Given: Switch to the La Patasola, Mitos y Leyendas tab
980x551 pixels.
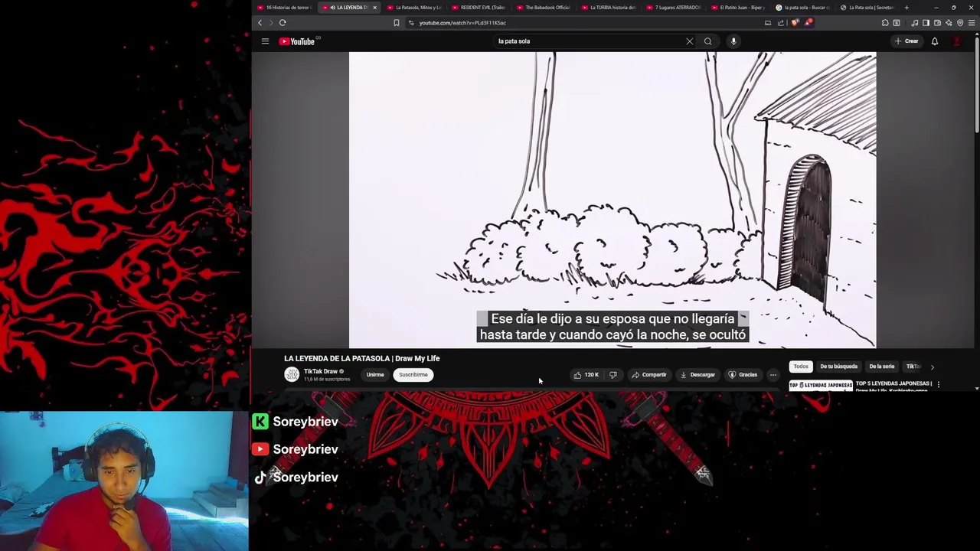Looking at the screenshot, I should click(x=413, y=8).
